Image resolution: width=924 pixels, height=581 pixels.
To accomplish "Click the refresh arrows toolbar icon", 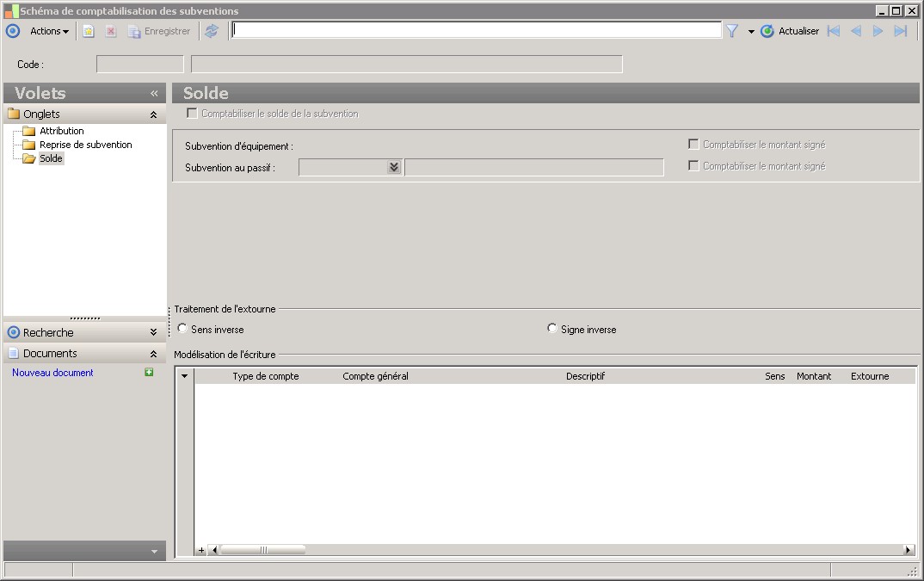I will [x=212, y=31].
